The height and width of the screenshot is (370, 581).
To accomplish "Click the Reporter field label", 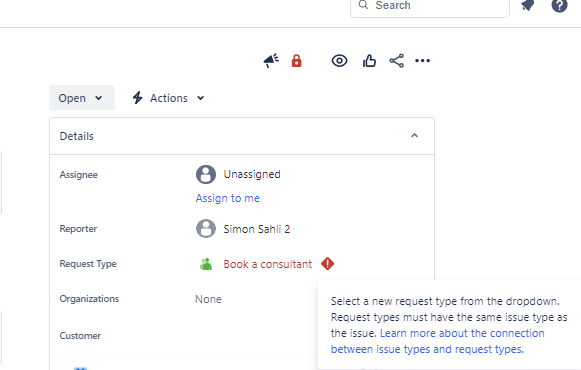I will coord(78,229).
